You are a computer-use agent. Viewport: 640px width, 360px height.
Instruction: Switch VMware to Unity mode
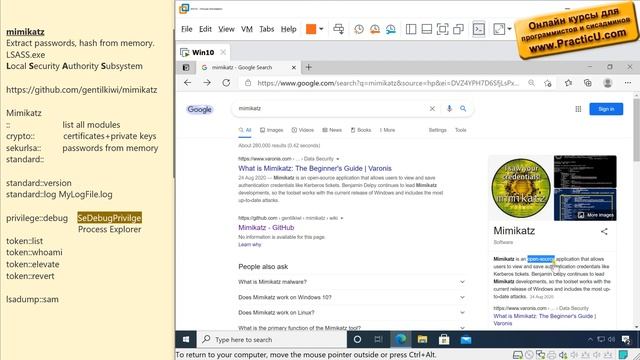[458, 29]
